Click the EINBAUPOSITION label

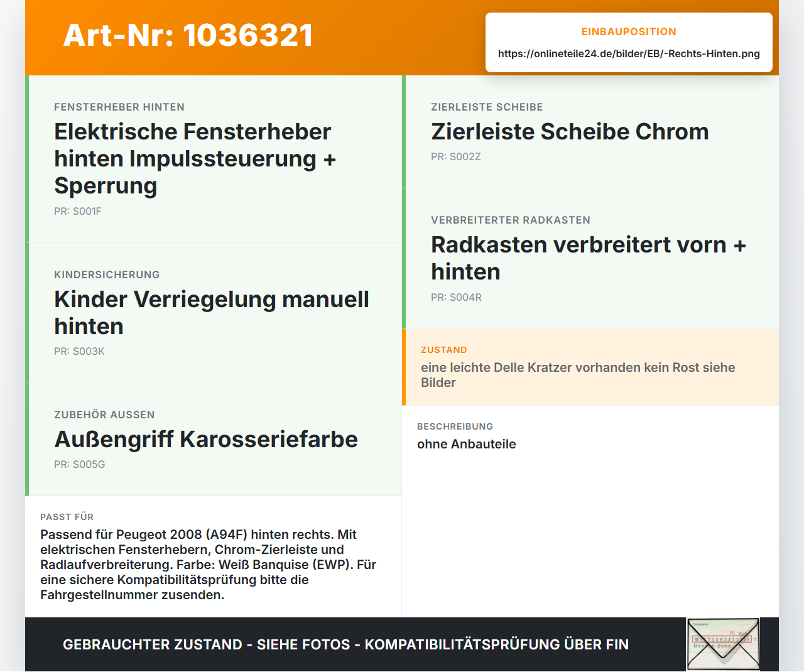pyautogui.click(x=629, y=31)
